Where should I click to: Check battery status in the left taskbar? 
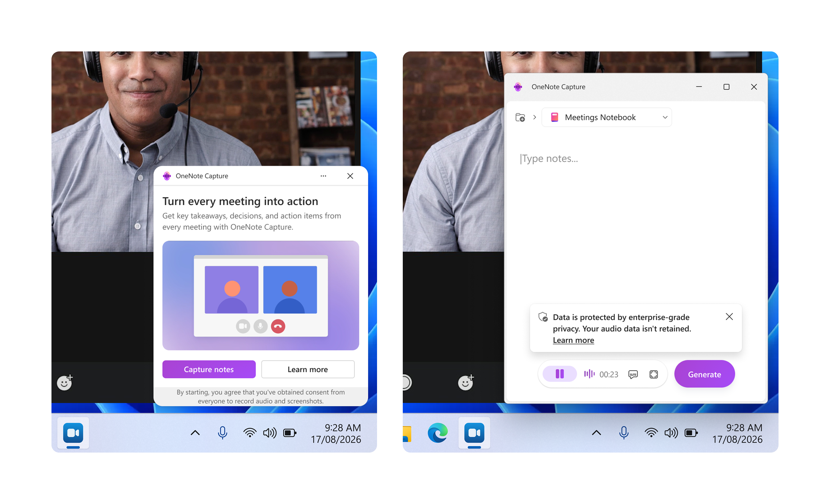[x=290, y=433]
